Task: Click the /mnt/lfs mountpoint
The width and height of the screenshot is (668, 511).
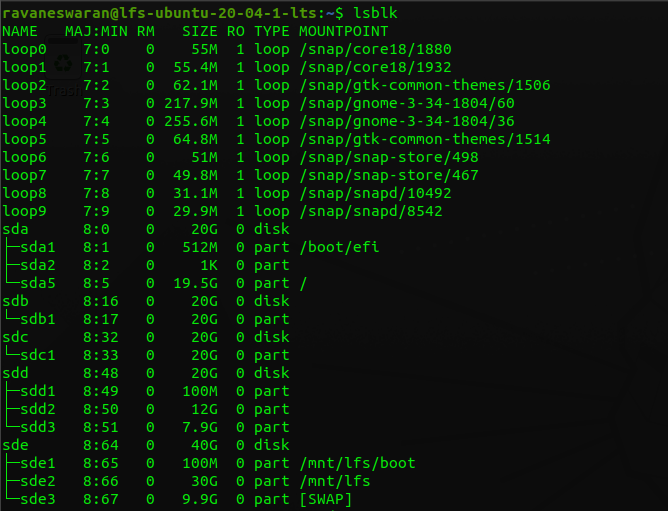Action: click(x=335, y=482)
